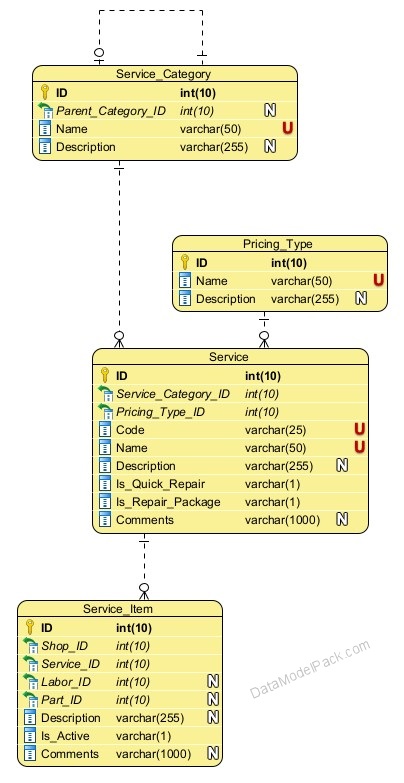This screenshot has height=783, width=404.
Task: Select the Service_Item table header
Action: pos(118,609)
